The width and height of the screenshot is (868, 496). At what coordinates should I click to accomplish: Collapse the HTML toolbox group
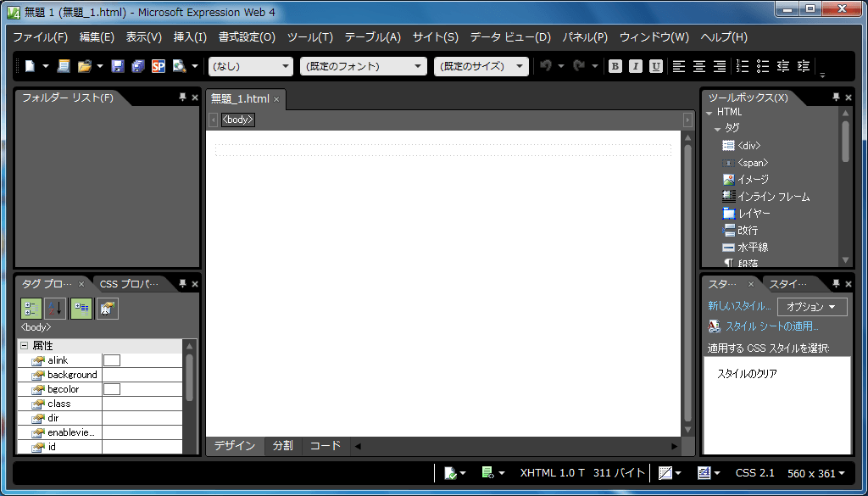[x=709, y=113]
